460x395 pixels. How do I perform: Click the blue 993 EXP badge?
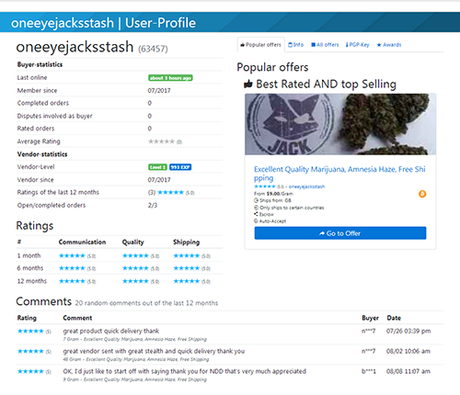click(180, 167)
